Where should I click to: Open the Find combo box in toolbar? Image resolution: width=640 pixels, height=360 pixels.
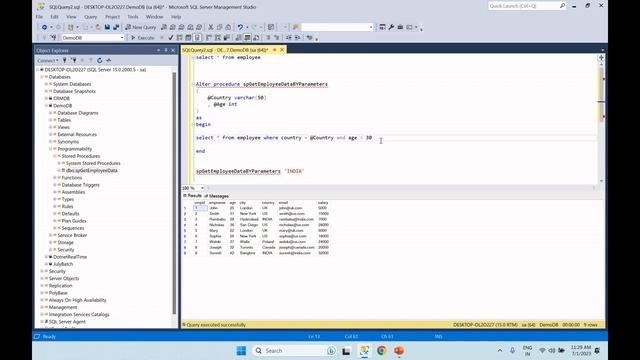(337, 27)
